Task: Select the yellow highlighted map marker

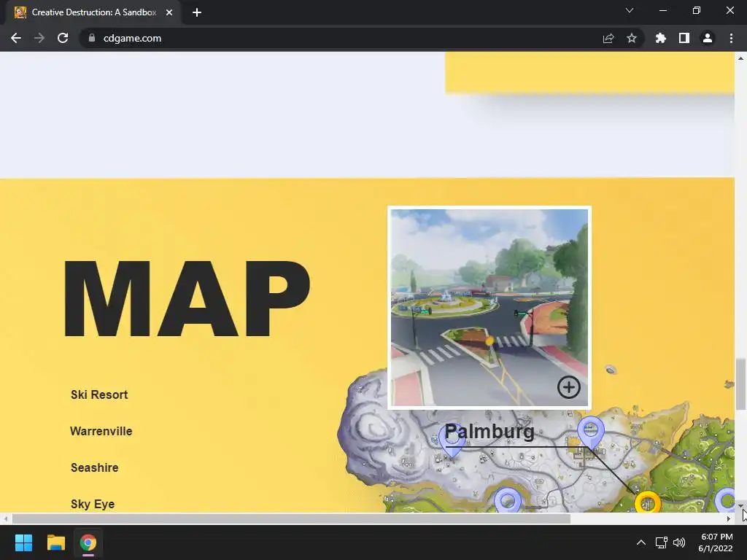Action: (x=648, y=502)
